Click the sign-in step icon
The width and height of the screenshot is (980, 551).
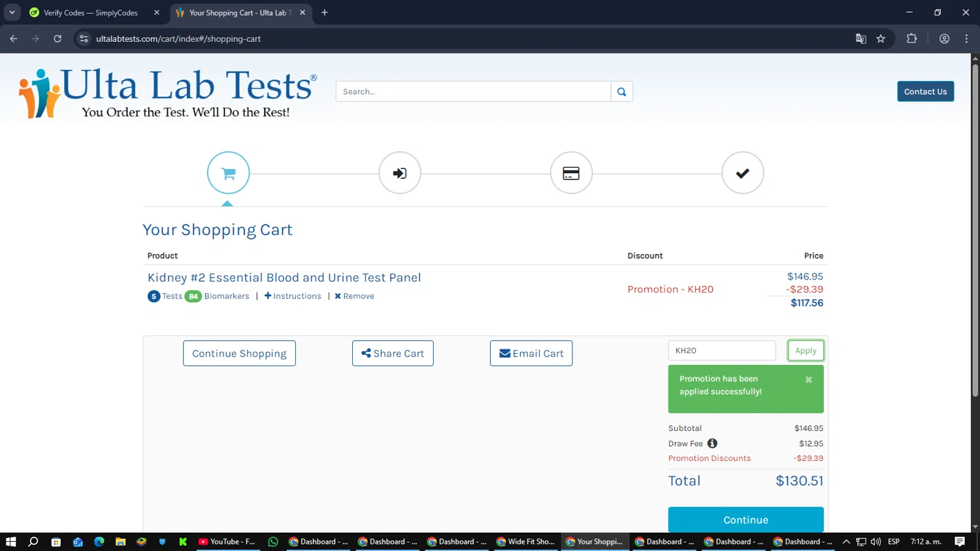400,173
